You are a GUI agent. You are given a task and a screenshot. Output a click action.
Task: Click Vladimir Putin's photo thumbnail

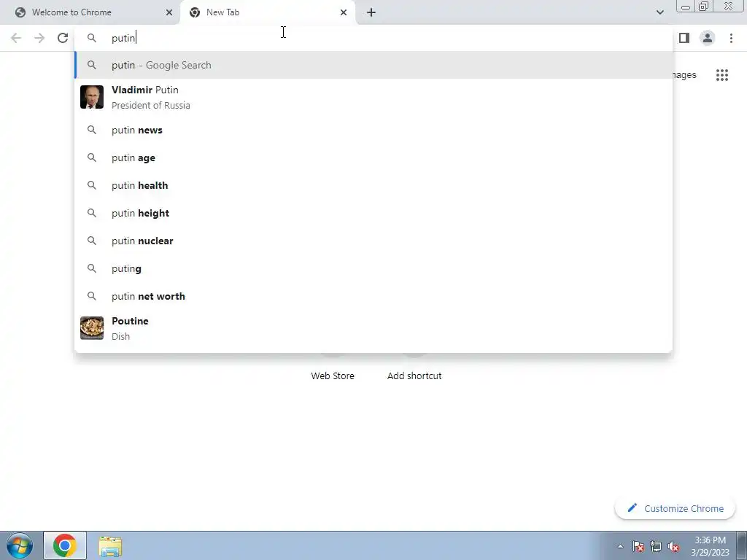click(x=92, y=97)
